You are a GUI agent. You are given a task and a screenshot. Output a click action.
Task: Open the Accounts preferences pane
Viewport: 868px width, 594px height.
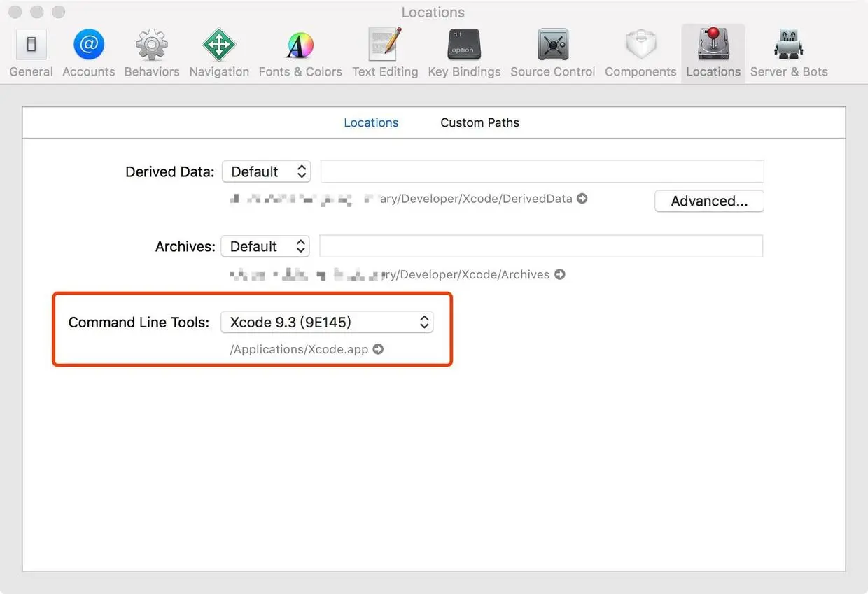(x=88, y=53)
